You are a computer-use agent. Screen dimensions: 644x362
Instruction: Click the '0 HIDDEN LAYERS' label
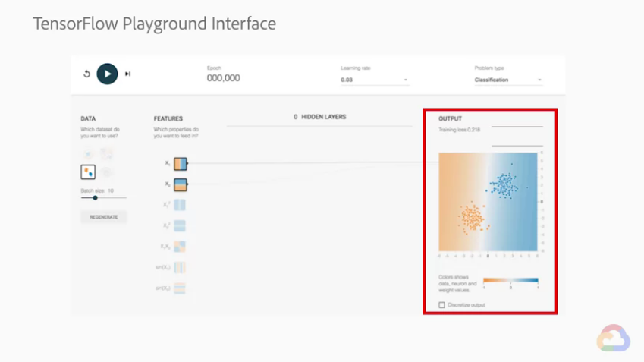click(x=320, y=117)
